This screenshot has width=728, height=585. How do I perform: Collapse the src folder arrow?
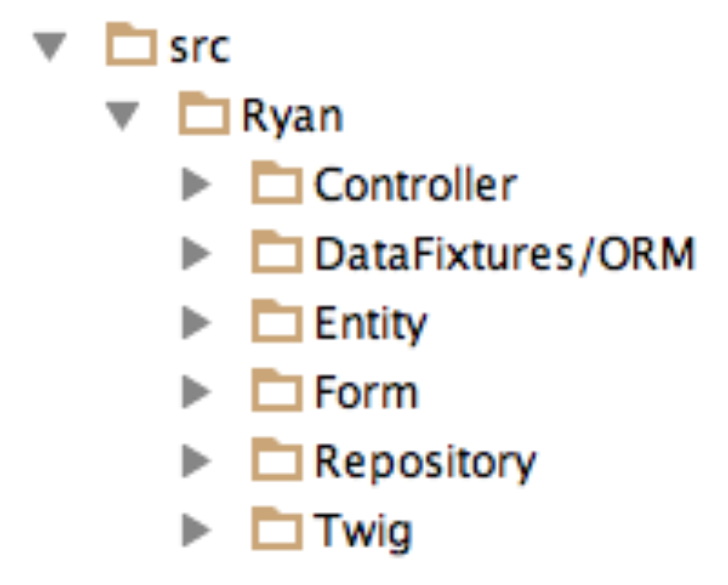tap(51, 46)
